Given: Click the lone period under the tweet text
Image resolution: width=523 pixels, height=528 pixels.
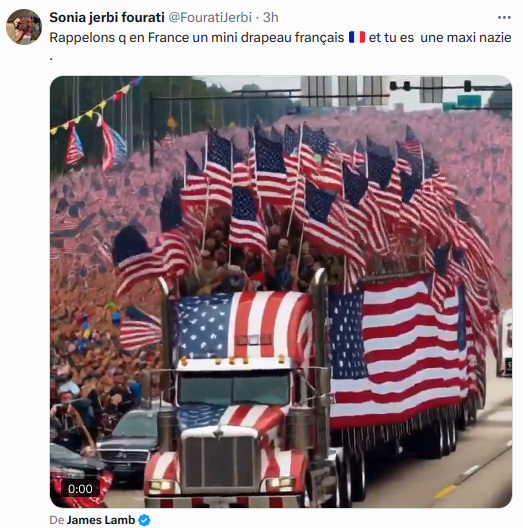Looking at the screenshot, I should pyautogui.click(x=51, y=59).
